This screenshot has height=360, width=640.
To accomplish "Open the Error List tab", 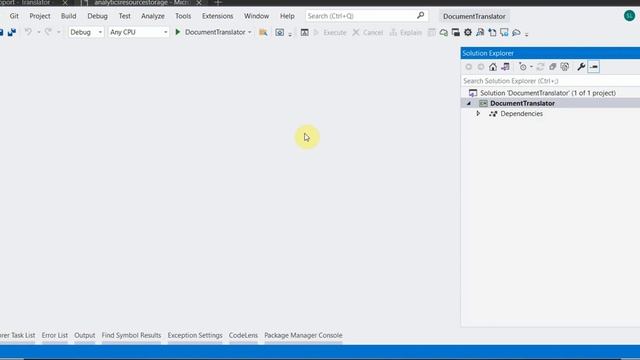I will (54, 335).
